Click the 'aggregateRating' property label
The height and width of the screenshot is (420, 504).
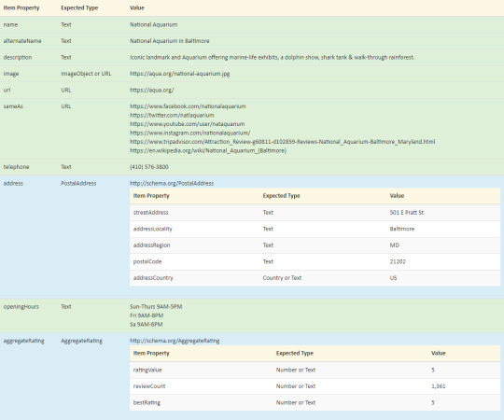click(x=23, y=341)
